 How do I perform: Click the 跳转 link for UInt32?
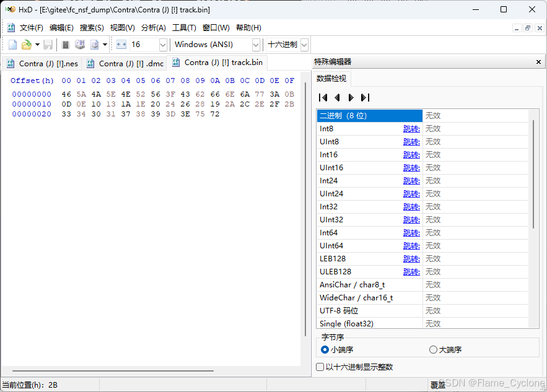pyautogui.click(x=411, y=220)
